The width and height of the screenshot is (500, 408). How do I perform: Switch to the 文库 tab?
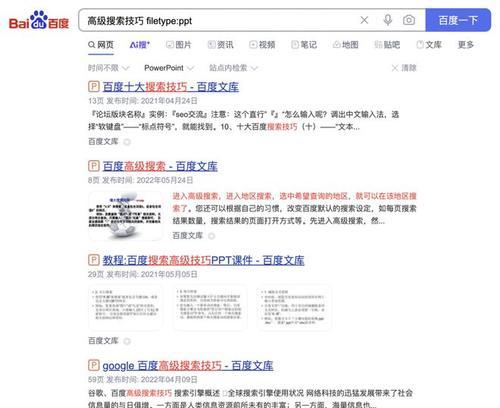[x=429, y=45]
